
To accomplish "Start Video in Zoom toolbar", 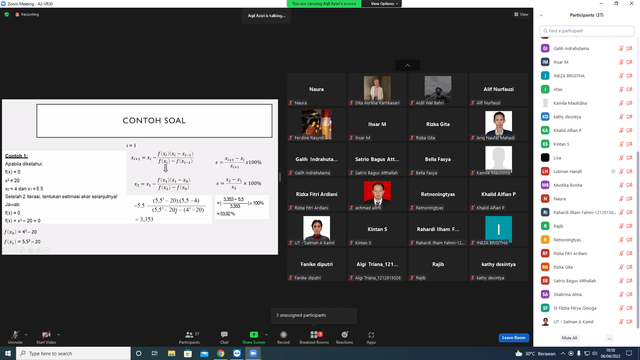I will coord(46,337).
